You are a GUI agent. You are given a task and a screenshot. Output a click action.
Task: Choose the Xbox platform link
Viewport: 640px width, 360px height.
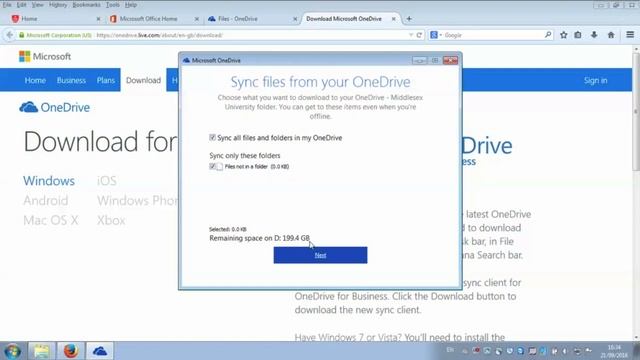point(111,220)
